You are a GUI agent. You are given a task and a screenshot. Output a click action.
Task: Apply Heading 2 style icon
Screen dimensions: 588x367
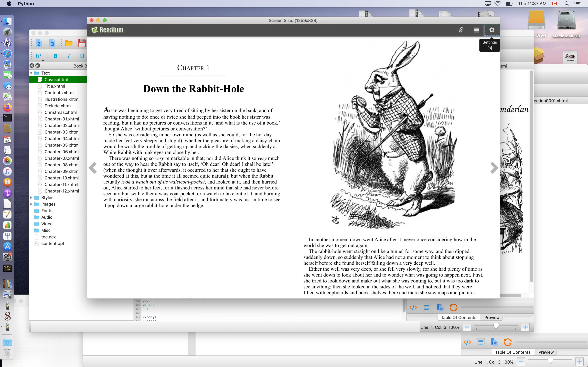pyautogui.click(x=39, y=43)
